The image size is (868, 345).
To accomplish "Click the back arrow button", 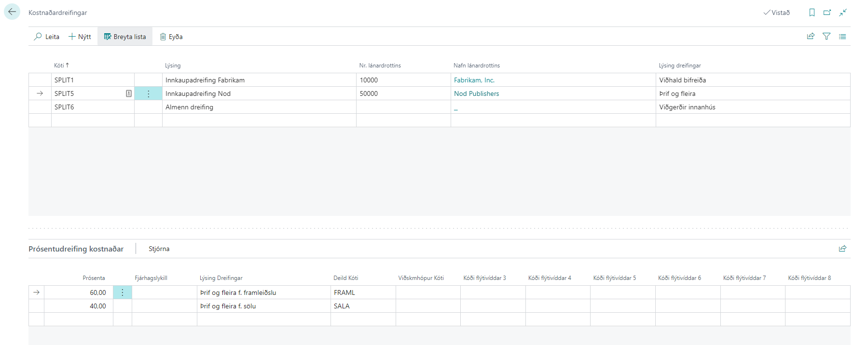I will (12, 12).
